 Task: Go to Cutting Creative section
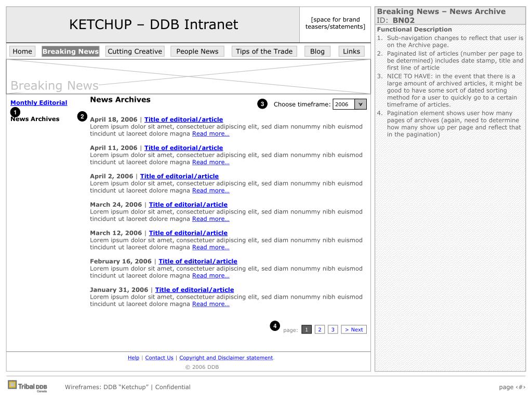tap(135, 51)
